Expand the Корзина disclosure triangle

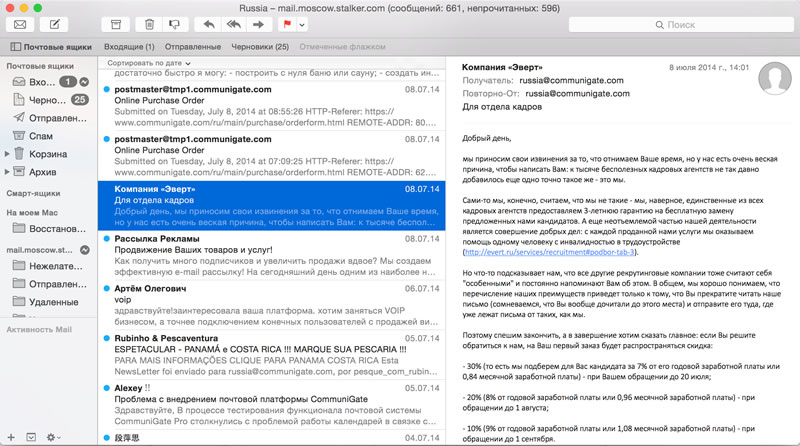7,154
